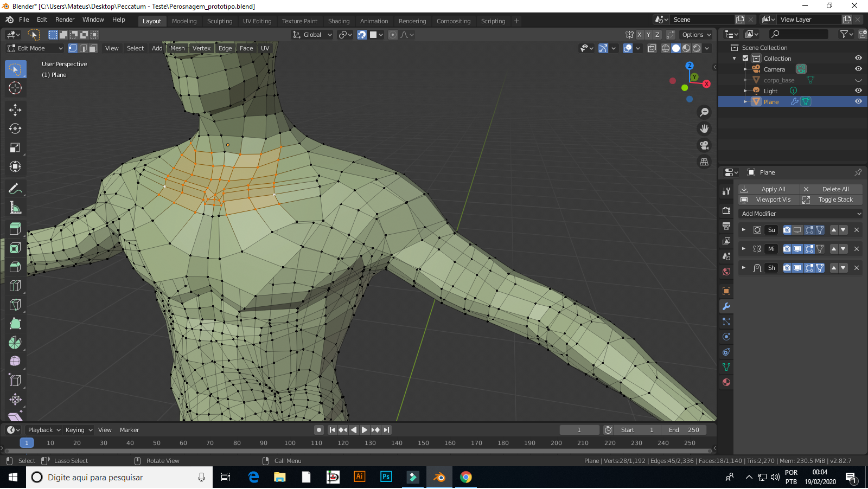
Task: Switch to face select mode
Action: (x=93, y=48)
